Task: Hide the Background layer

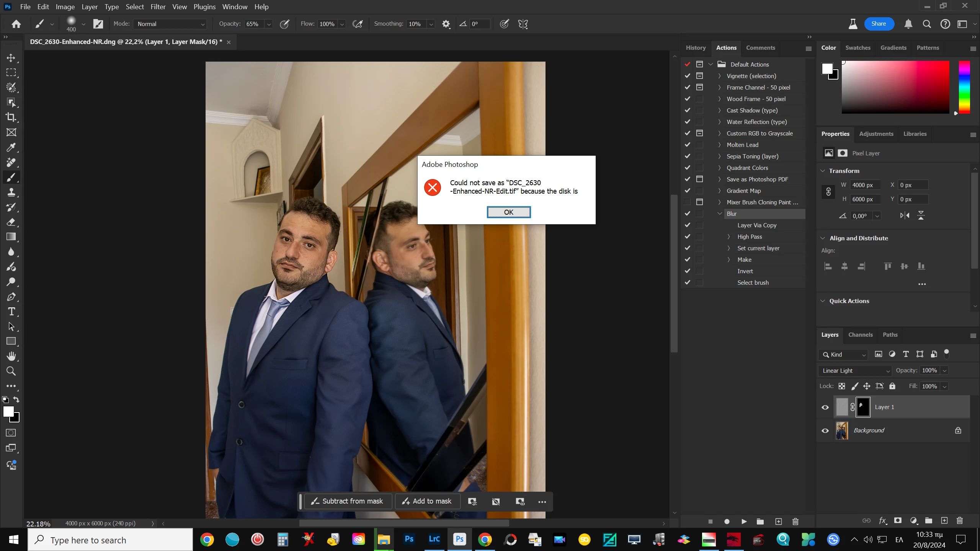Action: [x=825, y=430]
